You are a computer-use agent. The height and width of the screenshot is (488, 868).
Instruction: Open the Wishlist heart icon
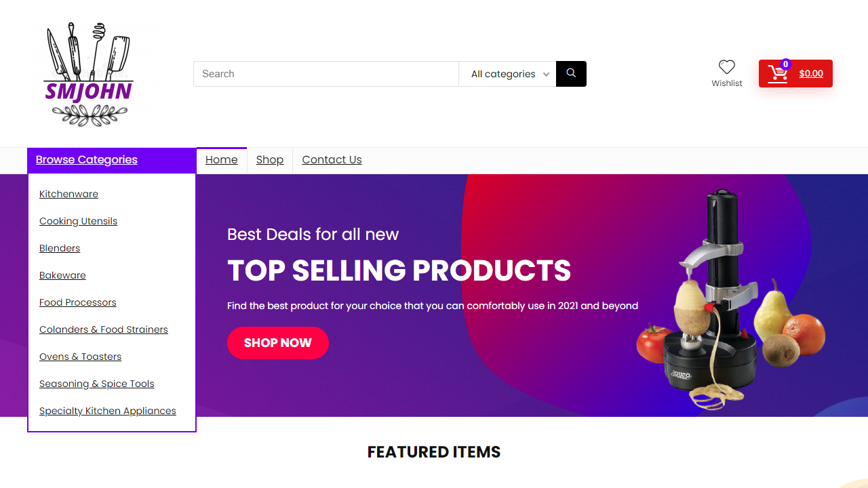tap(727, 67)
